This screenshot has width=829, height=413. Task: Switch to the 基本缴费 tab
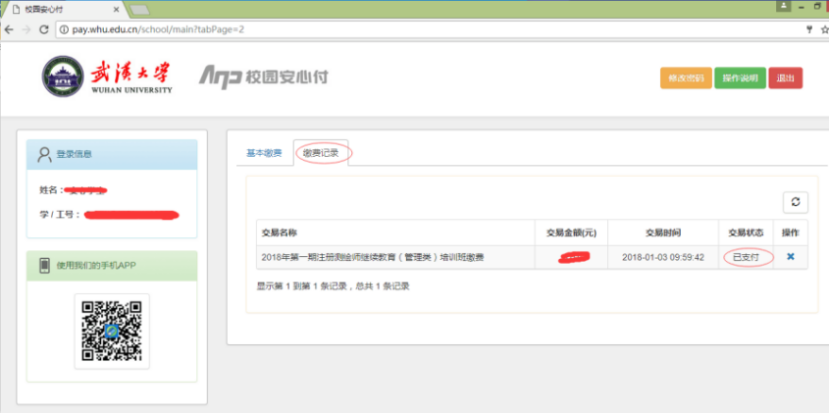(264, 154)
